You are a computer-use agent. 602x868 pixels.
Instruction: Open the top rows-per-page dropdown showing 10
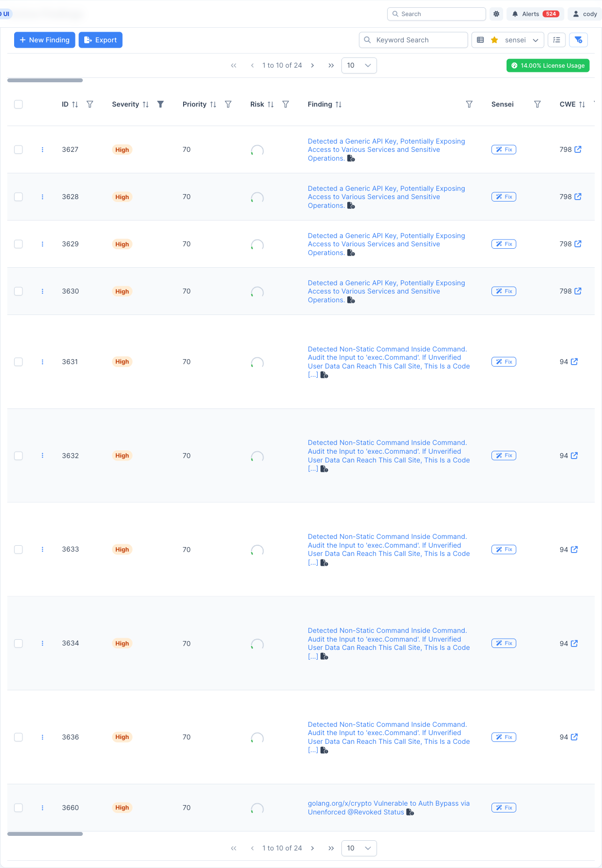click(x=359, y=66)
